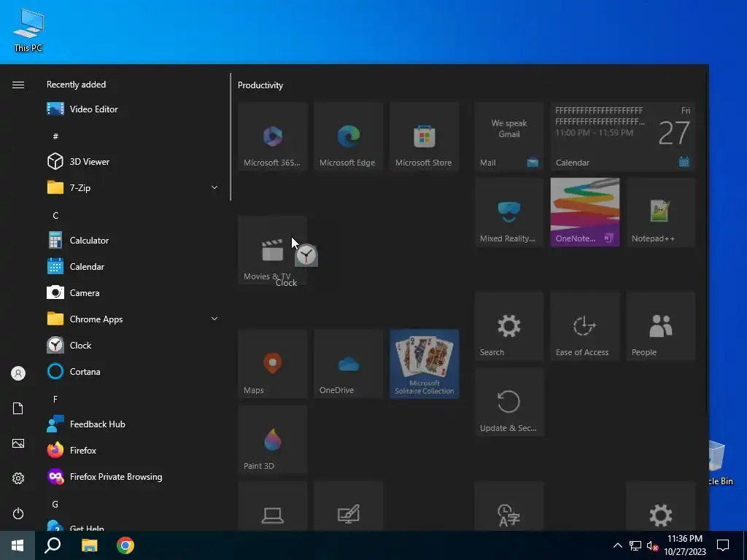Open Feedback Hub from the app list
The height and width of the screenshot is (560, 747).
(x=133, y=424)
